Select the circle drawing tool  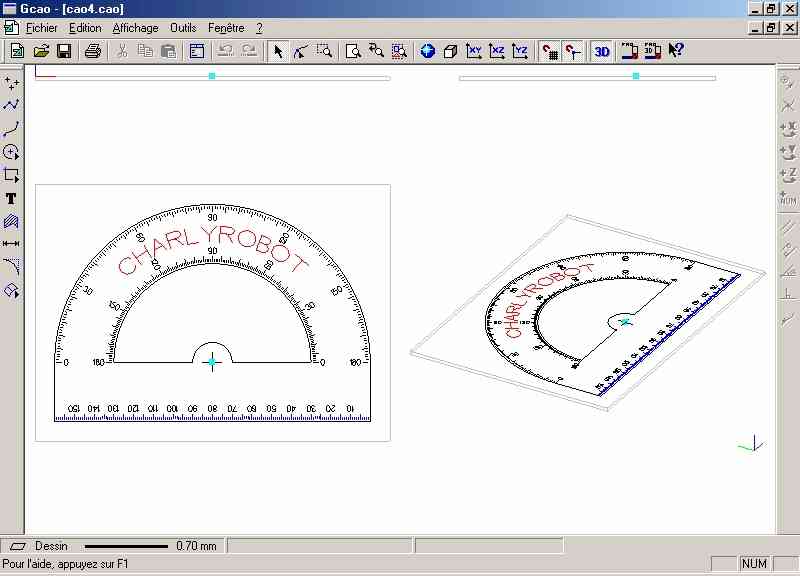click(x=11, y=152)
